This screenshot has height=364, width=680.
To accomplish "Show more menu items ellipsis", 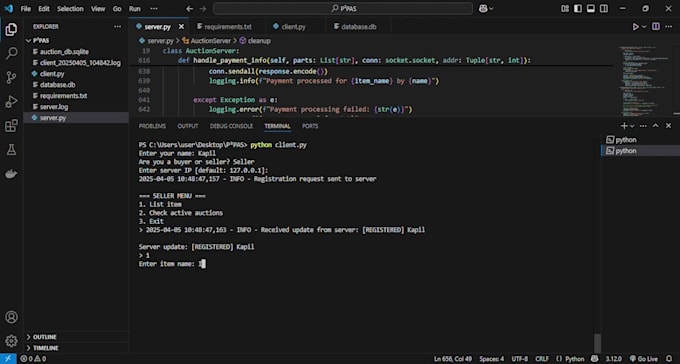I will pos(154,9).
